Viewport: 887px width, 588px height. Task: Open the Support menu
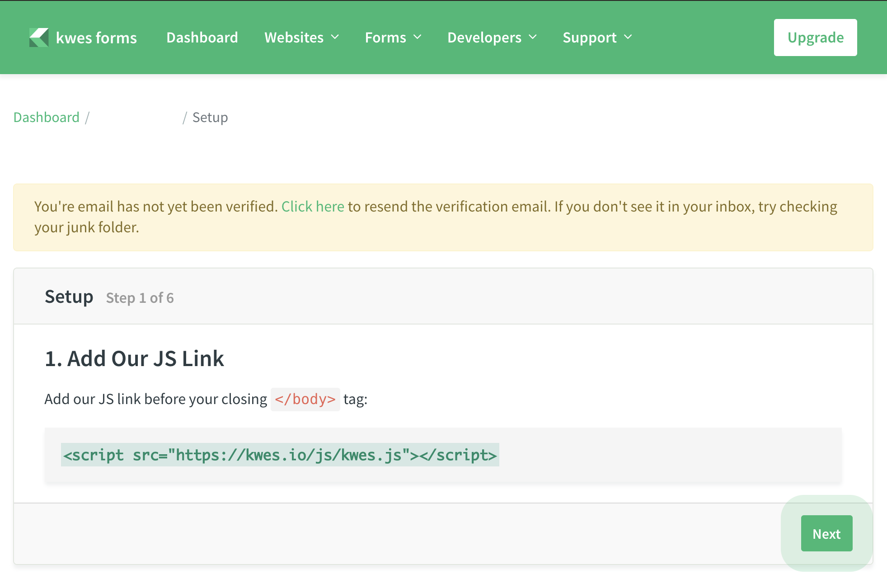(x=597, y=38)
